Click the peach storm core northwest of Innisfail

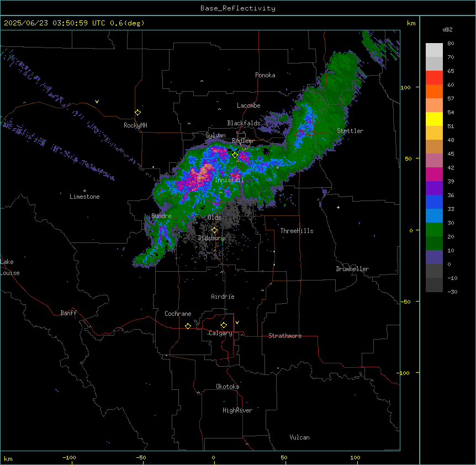[x=204, y=173]
